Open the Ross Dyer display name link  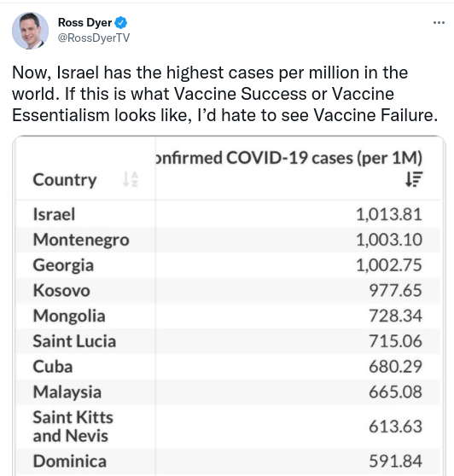coord(84,22)
